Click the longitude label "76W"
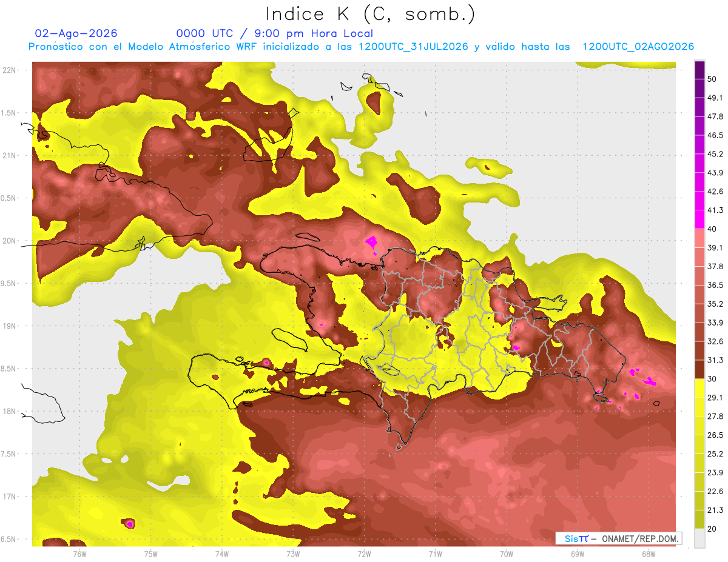The width and height of the screenshot is (728, 562). [x=79, y=554]
